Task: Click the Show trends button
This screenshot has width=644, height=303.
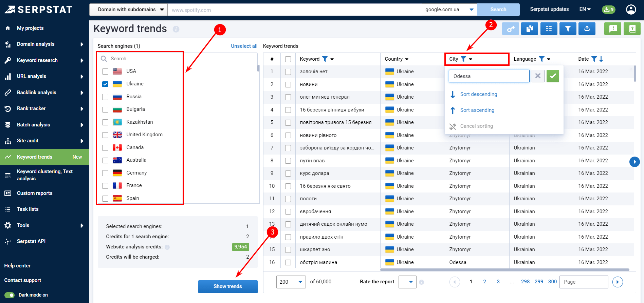Action: pyautogui.click(x=228, y=286)
